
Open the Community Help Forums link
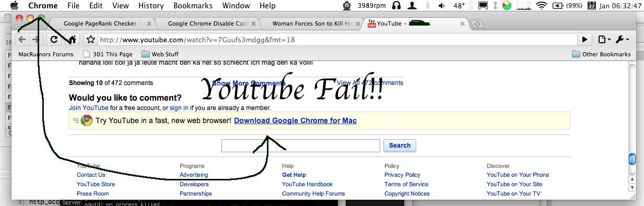pos(313,194)
